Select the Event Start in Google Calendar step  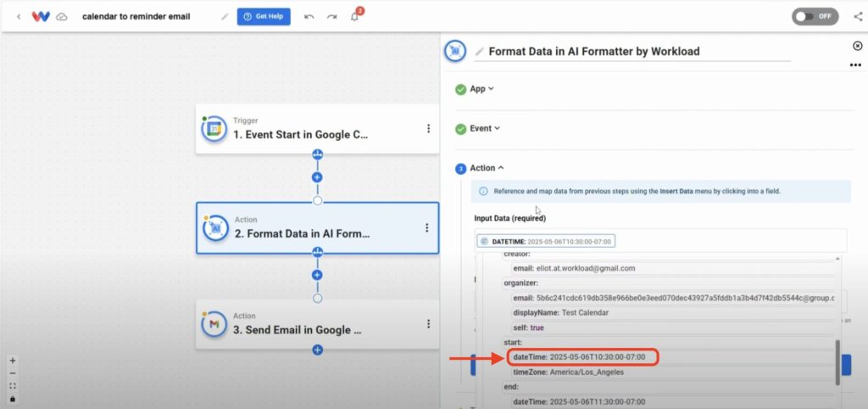coord(317,129)
